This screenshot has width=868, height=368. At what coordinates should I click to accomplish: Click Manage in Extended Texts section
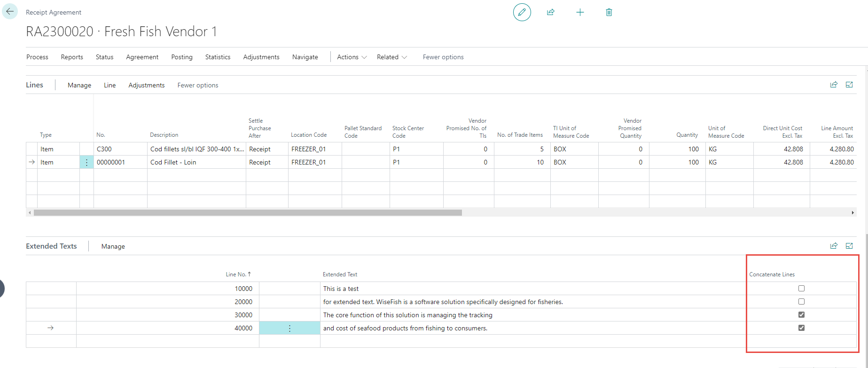113,246
